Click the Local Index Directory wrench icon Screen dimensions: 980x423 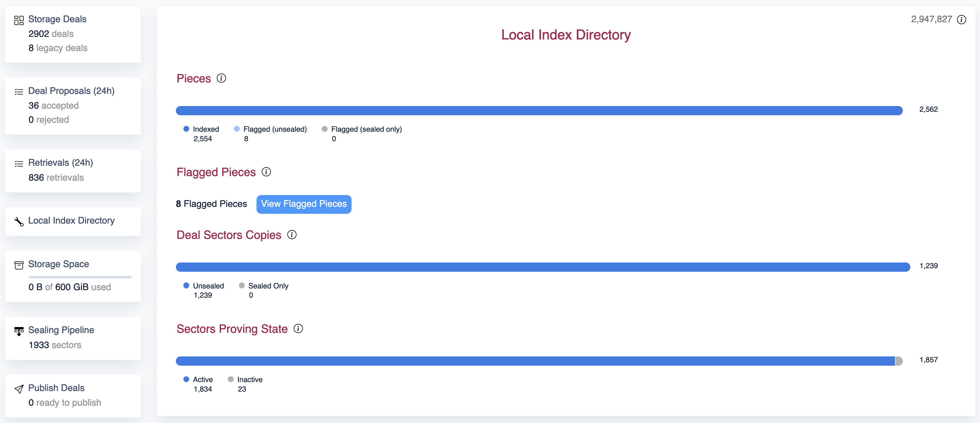click(19, 221)
